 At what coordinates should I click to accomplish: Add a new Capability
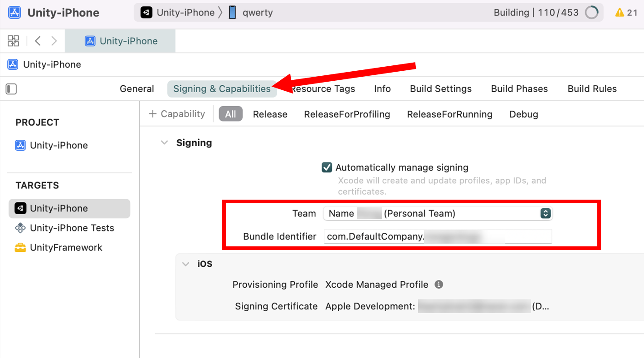click(x=177, y=114)
